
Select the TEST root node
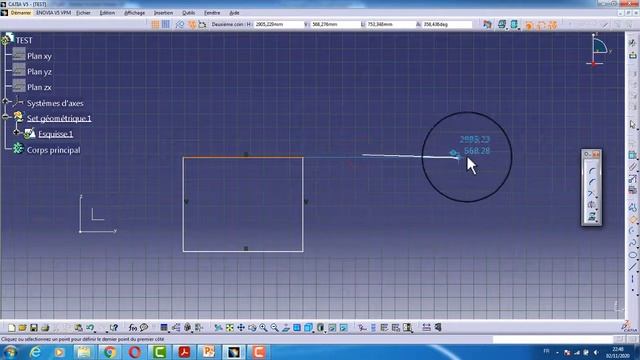pos(24,40)
